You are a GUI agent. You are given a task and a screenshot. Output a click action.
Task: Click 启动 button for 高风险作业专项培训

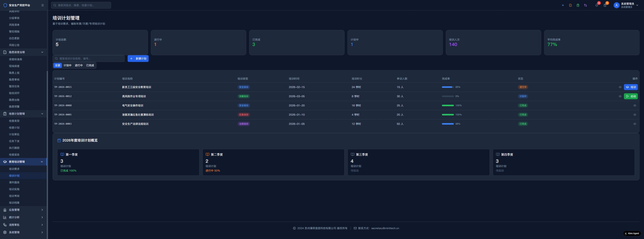pos(631,96)
